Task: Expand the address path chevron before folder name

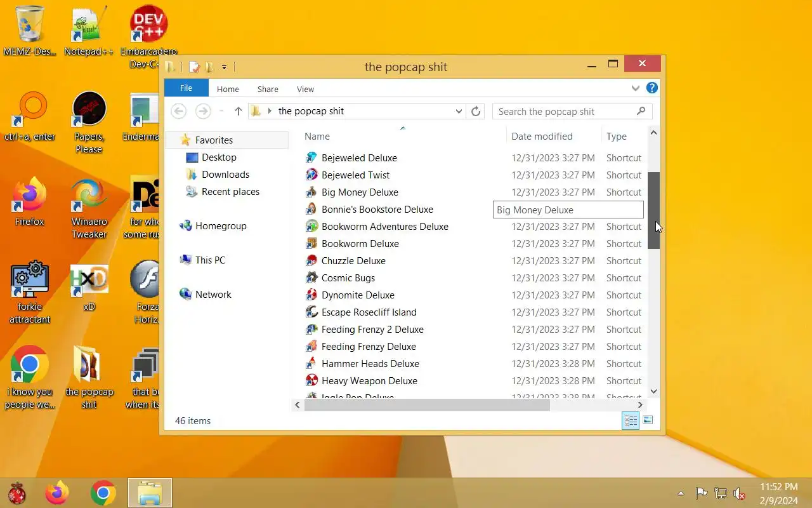Action: pos(270,111)
